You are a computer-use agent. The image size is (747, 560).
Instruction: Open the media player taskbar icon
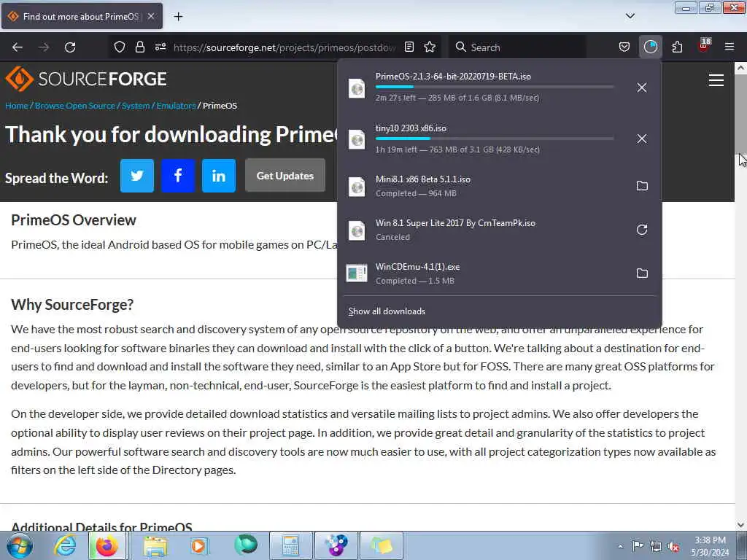[199, 545]
